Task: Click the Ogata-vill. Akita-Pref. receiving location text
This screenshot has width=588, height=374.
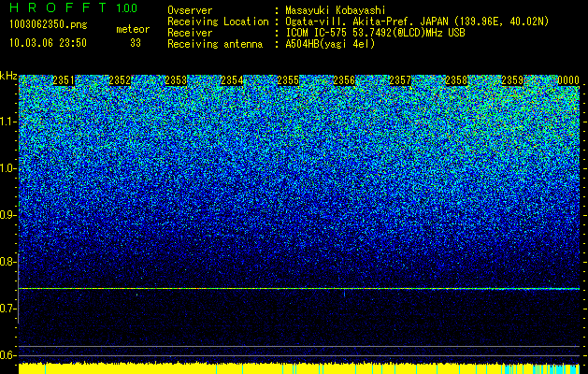Action: coord(417,22)
